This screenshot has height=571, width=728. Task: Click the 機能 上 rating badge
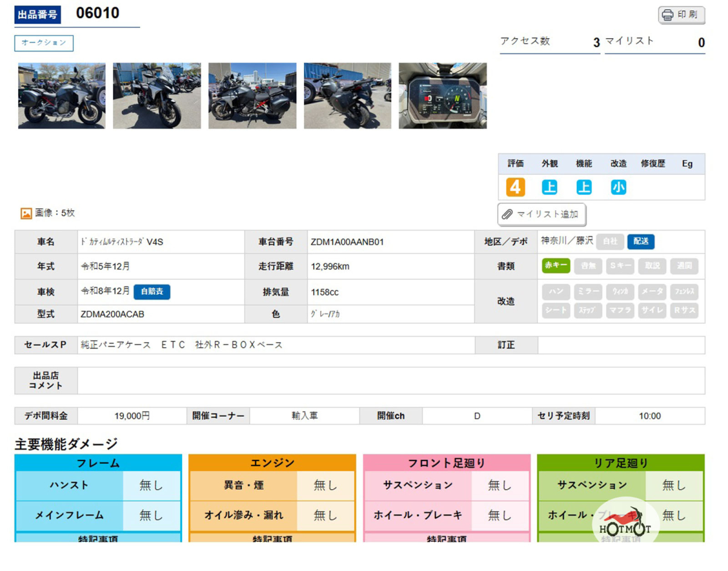tap(584, 187)
